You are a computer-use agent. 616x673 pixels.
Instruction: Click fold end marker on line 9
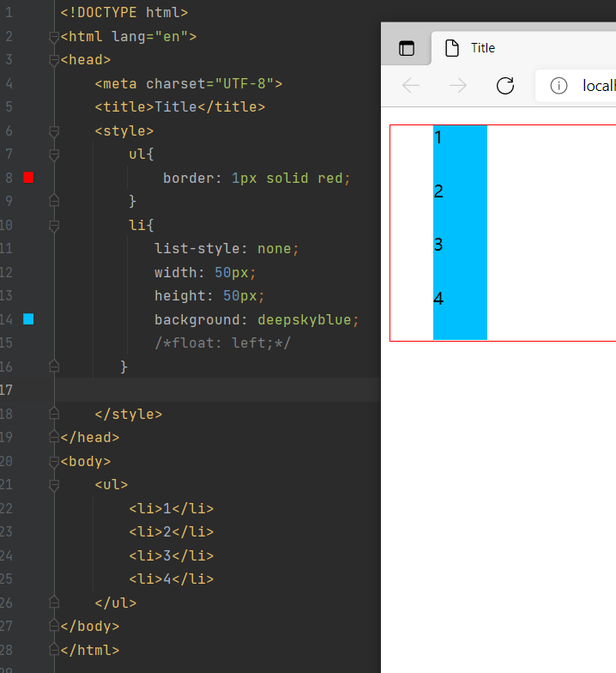(x=54, y=200)
